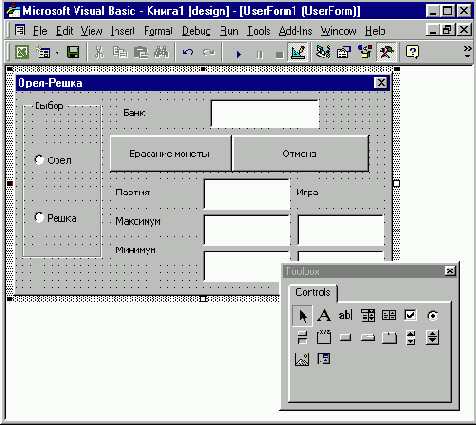The width and height of the screenshot is (476, 425).
Task: Toggle the Toolbox toolbar icon
Action: [x=386, y=52]
